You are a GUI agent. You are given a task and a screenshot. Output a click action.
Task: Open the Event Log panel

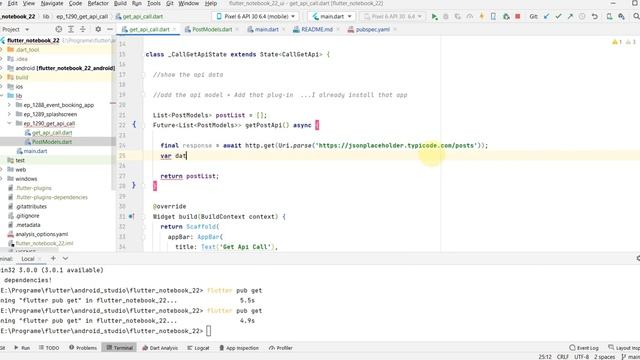coord(584,348)
